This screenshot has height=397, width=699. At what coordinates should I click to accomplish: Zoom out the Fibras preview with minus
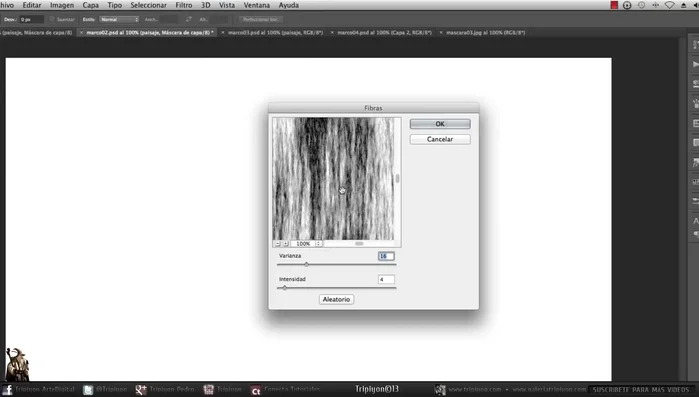278,244
